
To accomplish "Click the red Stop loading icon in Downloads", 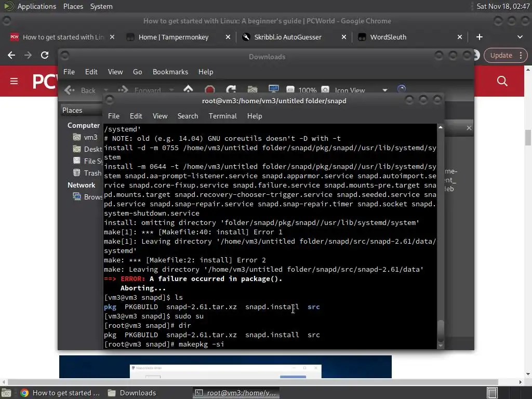I will coord(210,89).
